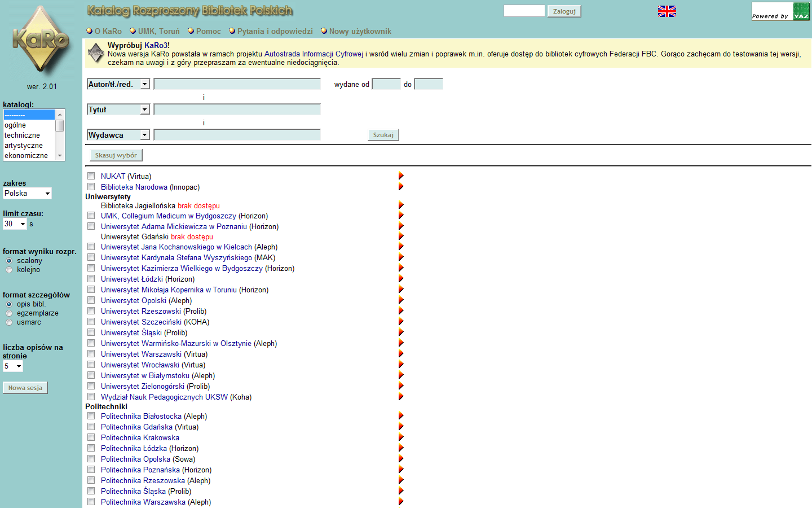Click the red arrow for Biblioteka Jagiellońska
Viewport: 812px width, 508px height.
401,205
